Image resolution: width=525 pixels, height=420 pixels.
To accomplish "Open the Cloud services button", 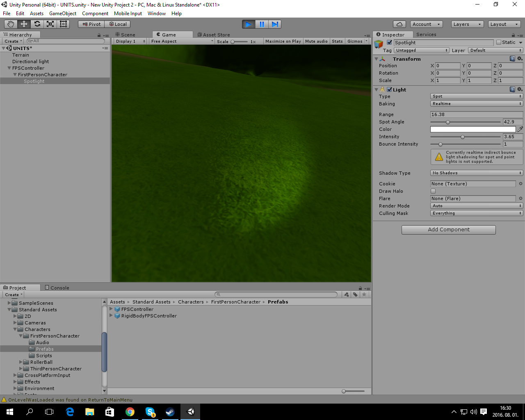I will point(399,24).
